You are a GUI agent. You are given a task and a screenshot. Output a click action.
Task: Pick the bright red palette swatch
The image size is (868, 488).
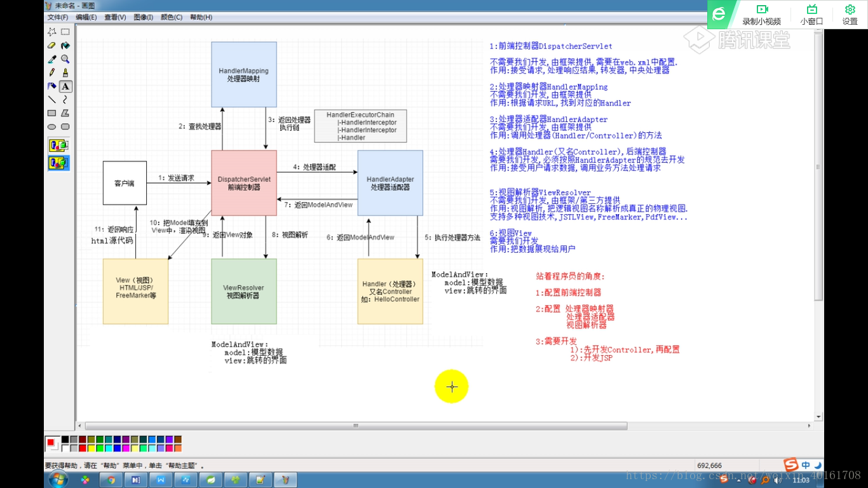pos(83,448)
